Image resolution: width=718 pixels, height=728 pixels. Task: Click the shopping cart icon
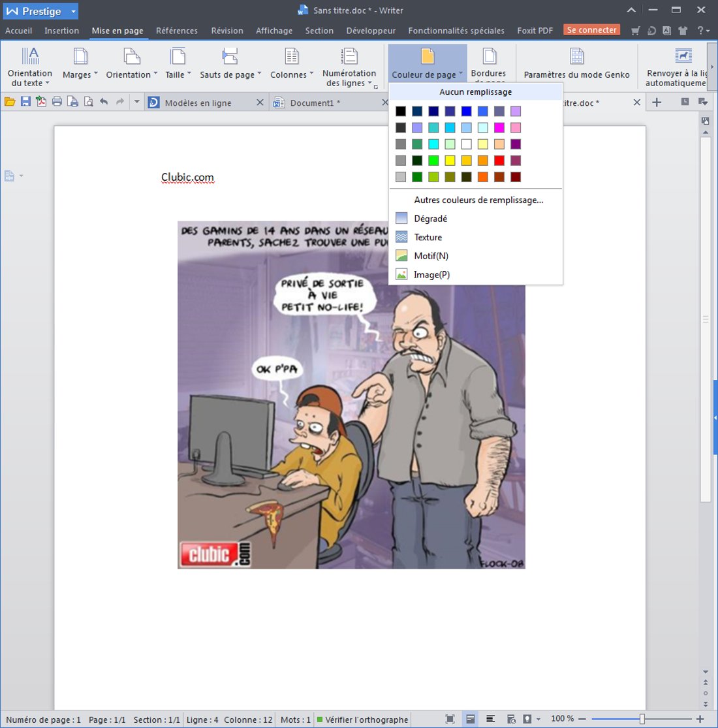click(x=635, y=31)
